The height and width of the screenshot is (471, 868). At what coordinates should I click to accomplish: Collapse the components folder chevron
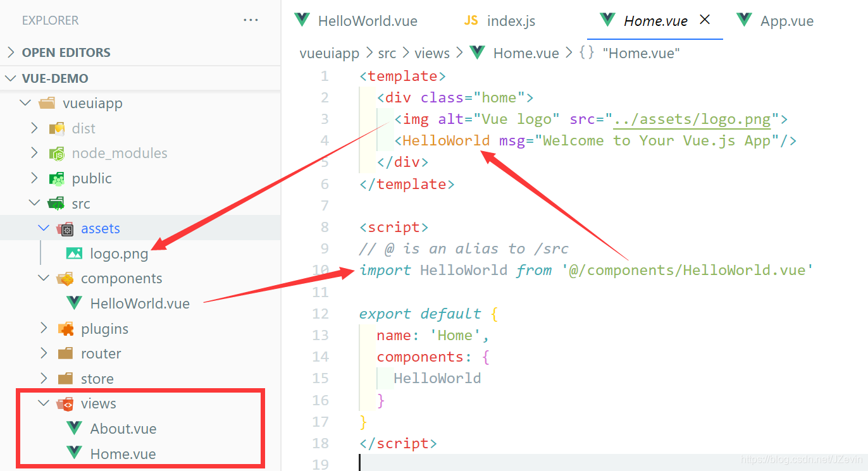[44, 278]
